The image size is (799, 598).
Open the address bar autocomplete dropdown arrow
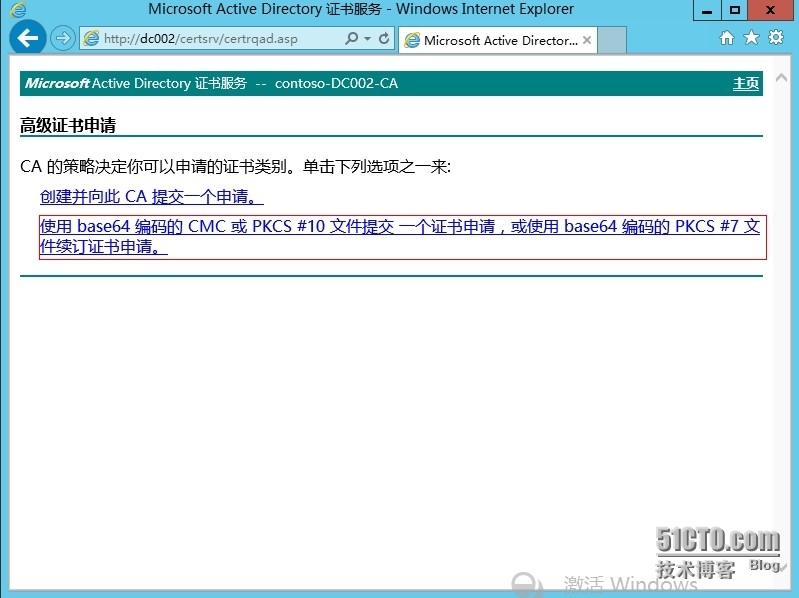pos(367,39)
